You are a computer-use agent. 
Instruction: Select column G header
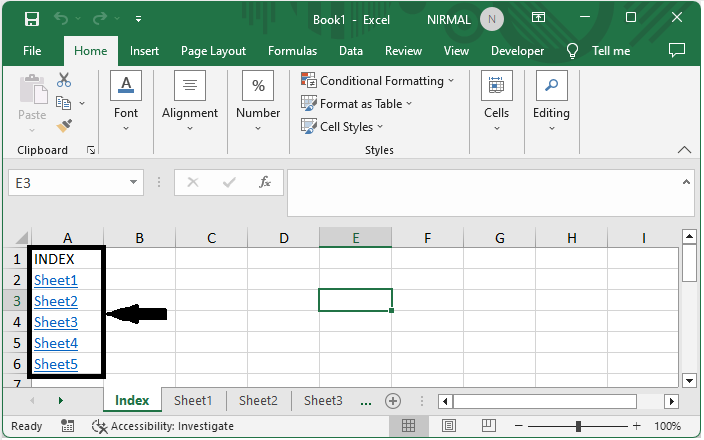[499, 238]
